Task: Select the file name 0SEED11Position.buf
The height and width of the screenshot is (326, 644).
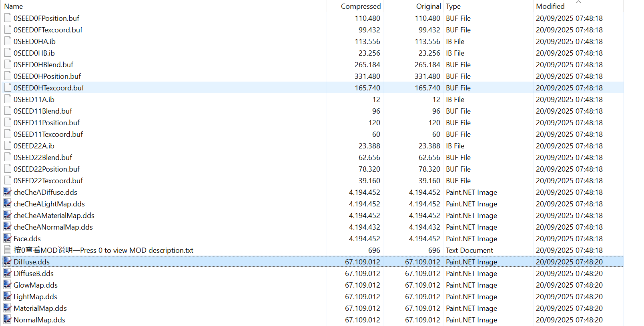Action: (x=46, y=122)
